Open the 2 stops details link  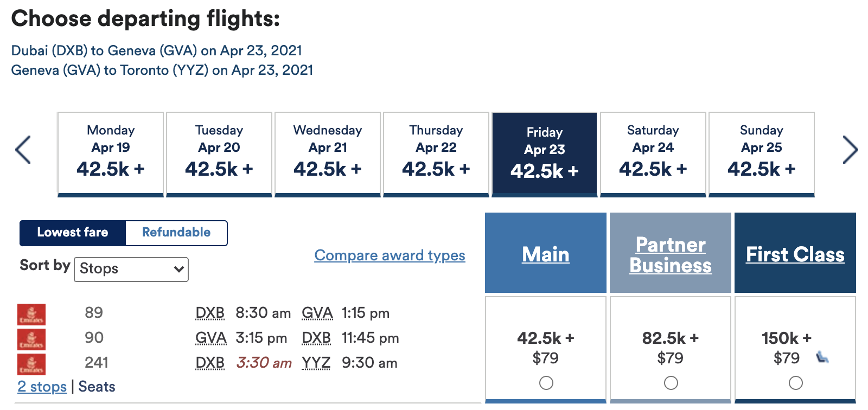click(42, 387)
